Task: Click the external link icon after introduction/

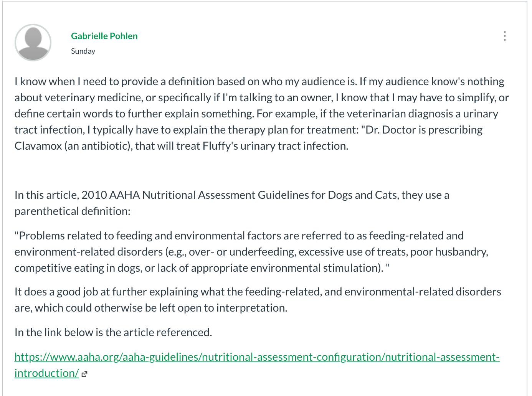Action: (84, 374)
